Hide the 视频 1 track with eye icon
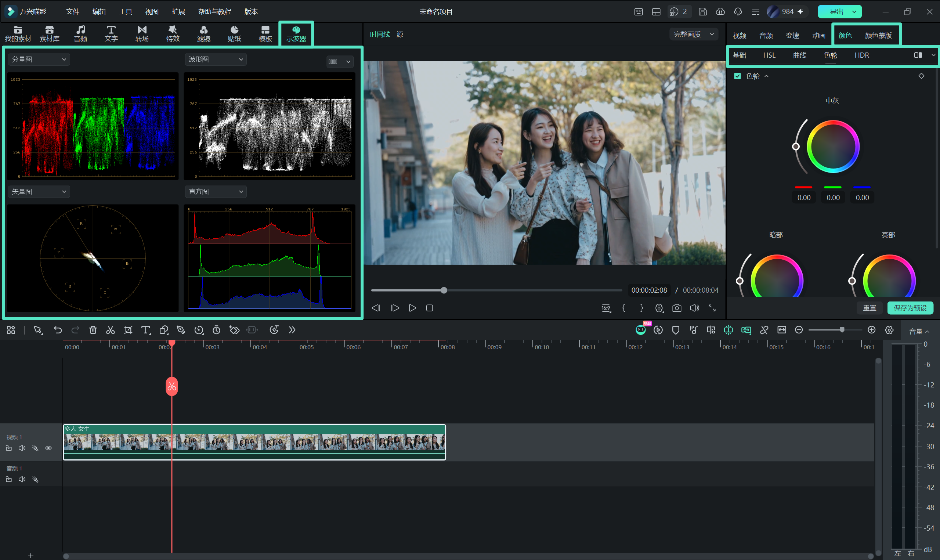940x560 pixels. tap(49, 448)
